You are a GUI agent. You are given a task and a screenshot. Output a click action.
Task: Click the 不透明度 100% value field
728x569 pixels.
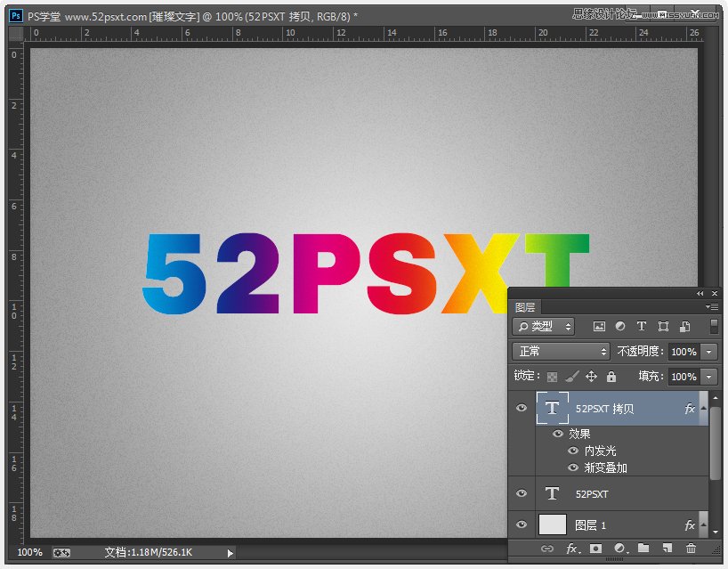click(x=684, y=352)
